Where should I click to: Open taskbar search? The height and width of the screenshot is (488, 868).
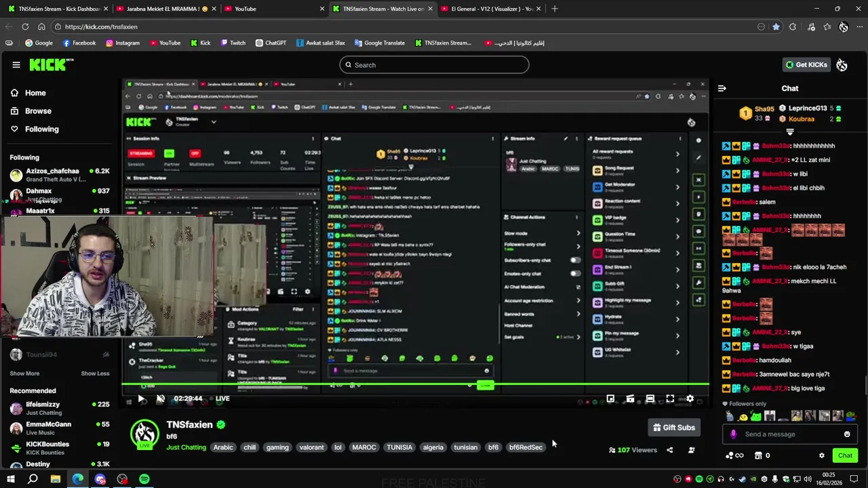click(x=33, y=479)
